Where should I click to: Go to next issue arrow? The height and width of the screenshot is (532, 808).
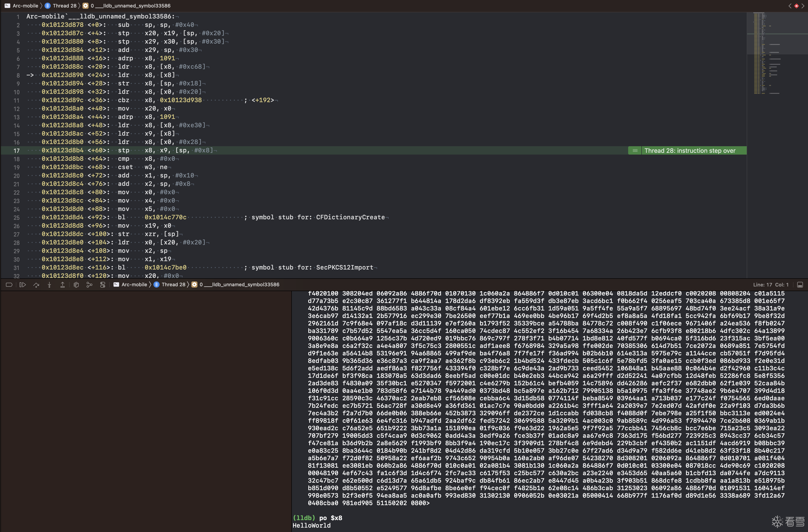pos(803,6)
